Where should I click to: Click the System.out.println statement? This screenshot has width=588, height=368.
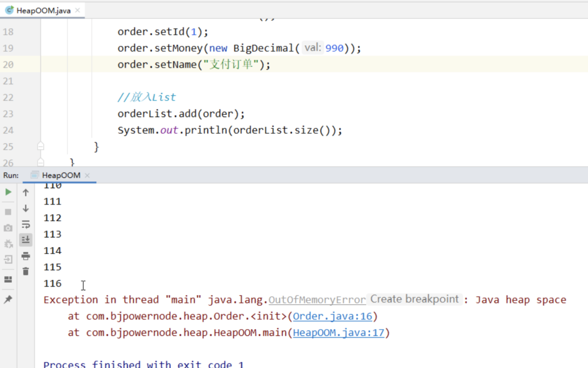230,130
